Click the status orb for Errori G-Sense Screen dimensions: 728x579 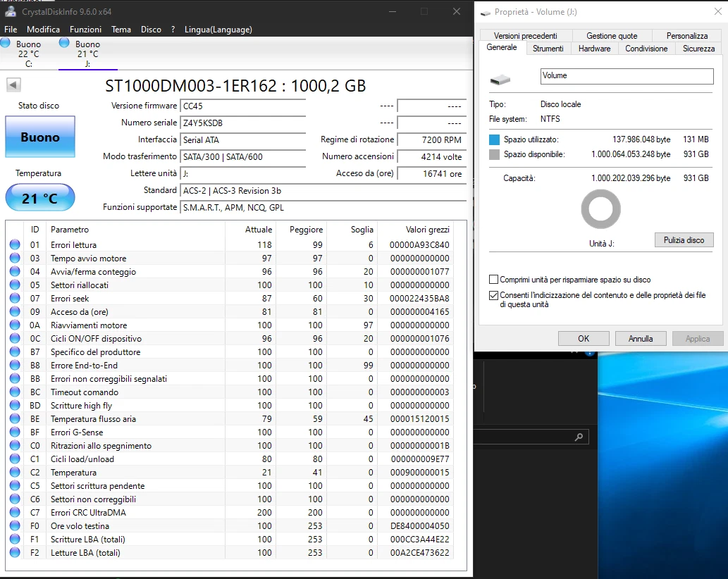[x=15, y=432]
